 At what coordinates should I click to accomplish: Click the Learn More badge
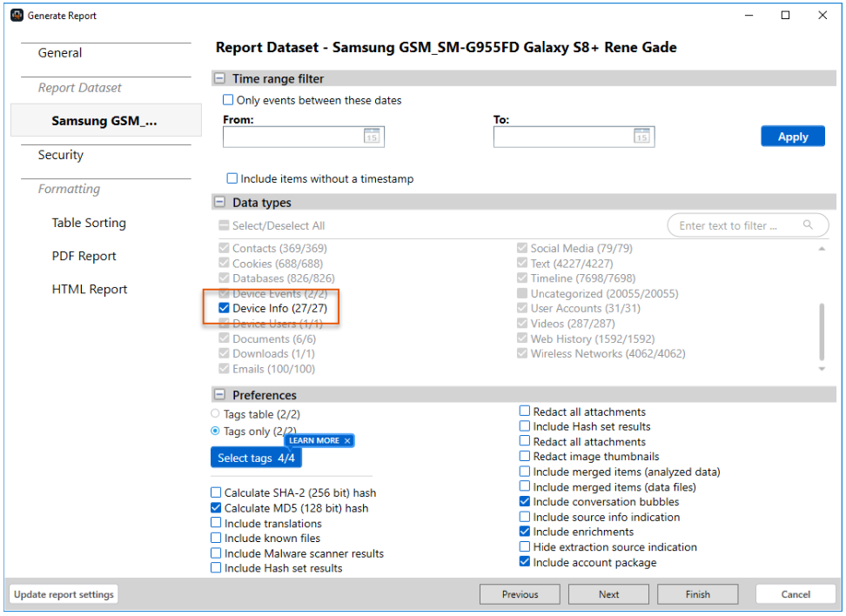[314, 441]
